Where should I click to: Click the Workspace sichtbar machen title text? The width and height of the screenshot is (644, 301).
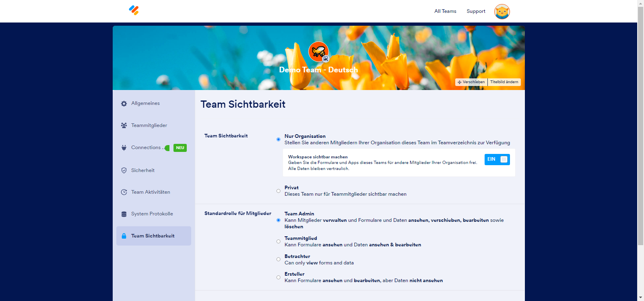coord(318,157)
